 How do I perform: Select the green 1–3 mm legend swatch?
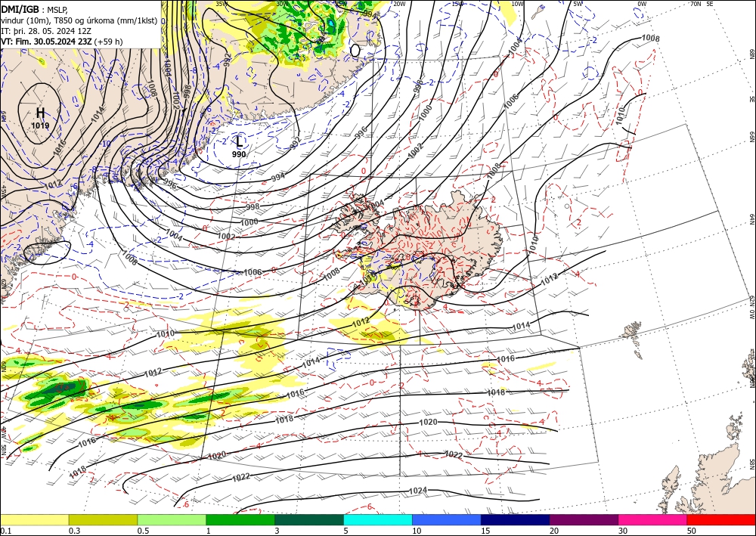pos(240,519)
